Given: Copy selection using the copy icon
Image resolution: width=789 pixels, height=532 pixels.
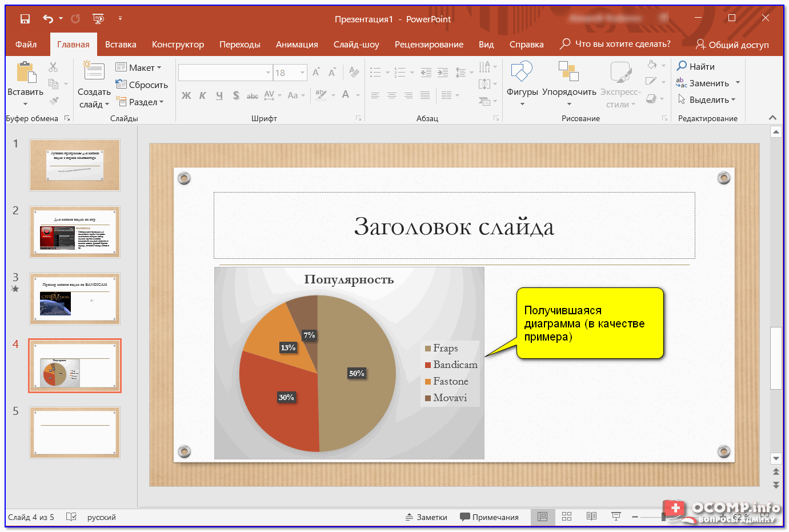Looking at the screenshot, I should point(53,84).
